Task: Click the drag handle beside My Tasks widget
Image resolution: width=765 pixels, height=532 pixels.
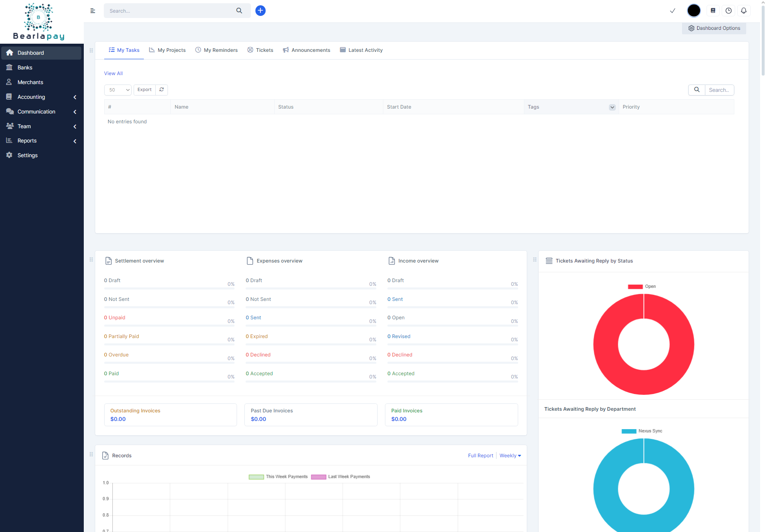Action: 91,50
